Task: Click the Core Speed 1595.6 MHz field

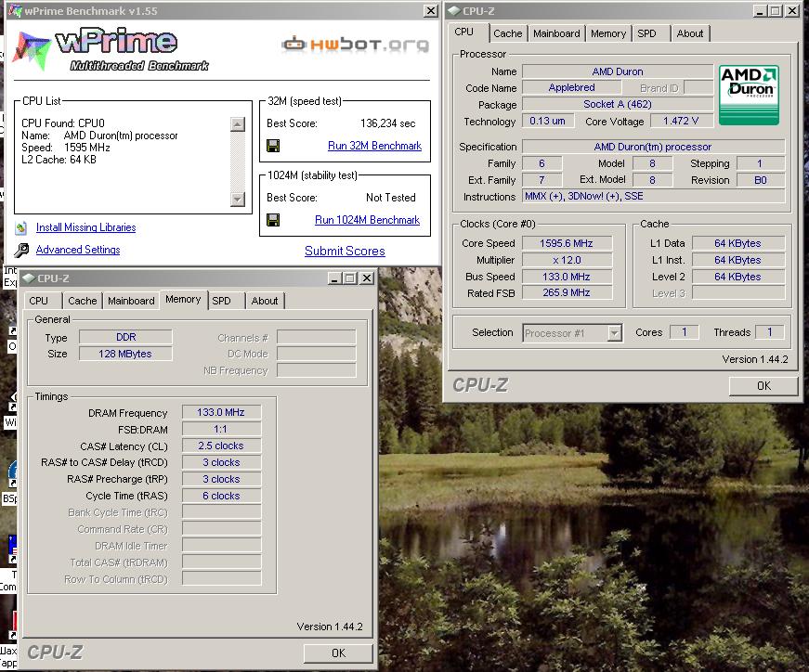Action: pyautogui.click(x=567, y=243)
